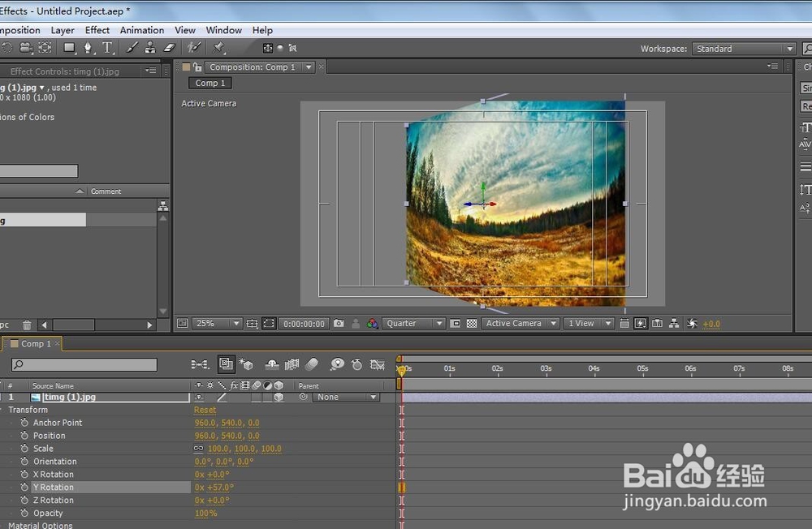Select the Pen tool
The width and height of the screenshot is (812, 529).
coord(88,48)
